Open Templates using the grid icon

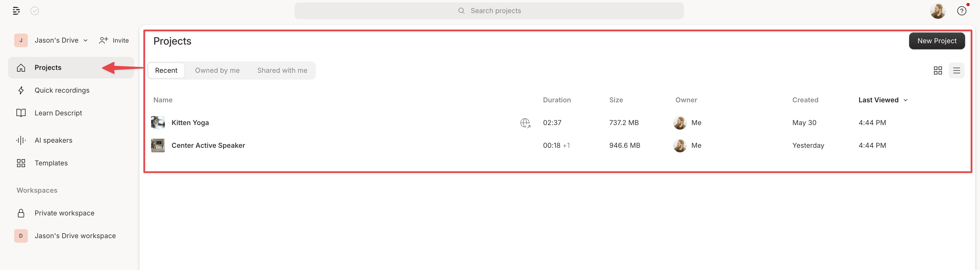(21, 163)
